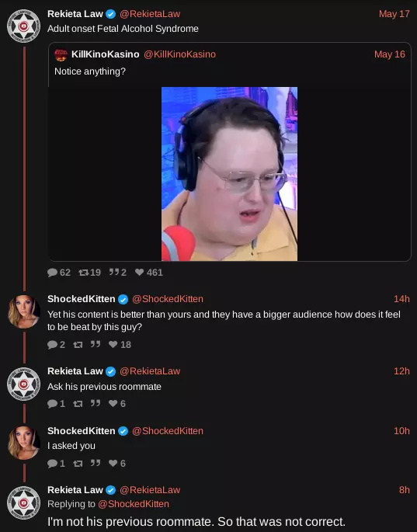Quote the 'Ask his previous roommate' reply
Screen dimensions: 417x532
tap(96, 403)
